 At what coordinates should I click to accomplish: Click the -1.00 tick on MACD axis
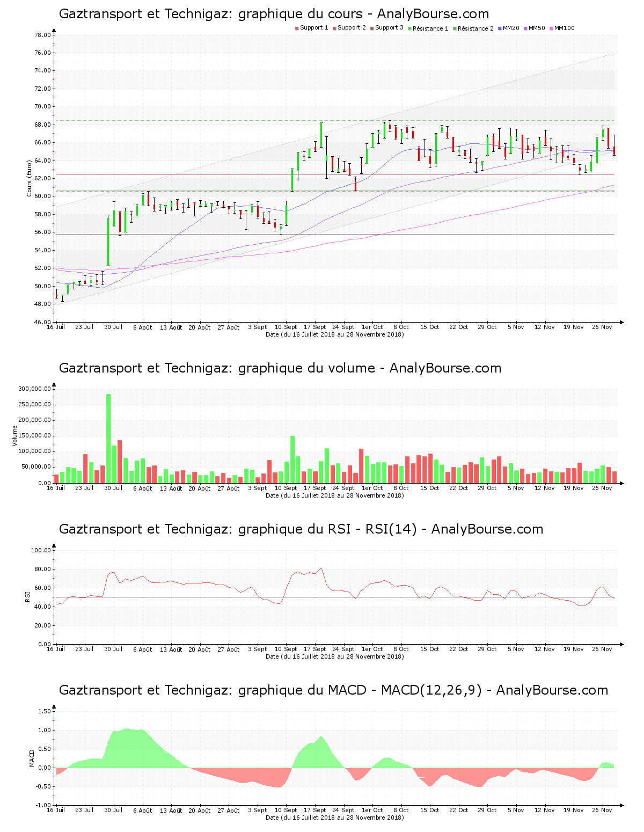tap(45, 805)
